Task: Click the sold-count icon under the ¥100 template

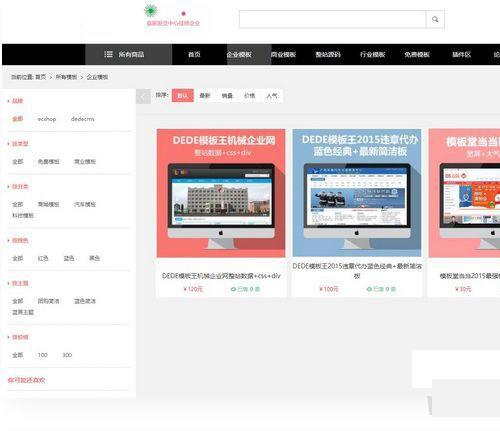Action: (369, 289)
